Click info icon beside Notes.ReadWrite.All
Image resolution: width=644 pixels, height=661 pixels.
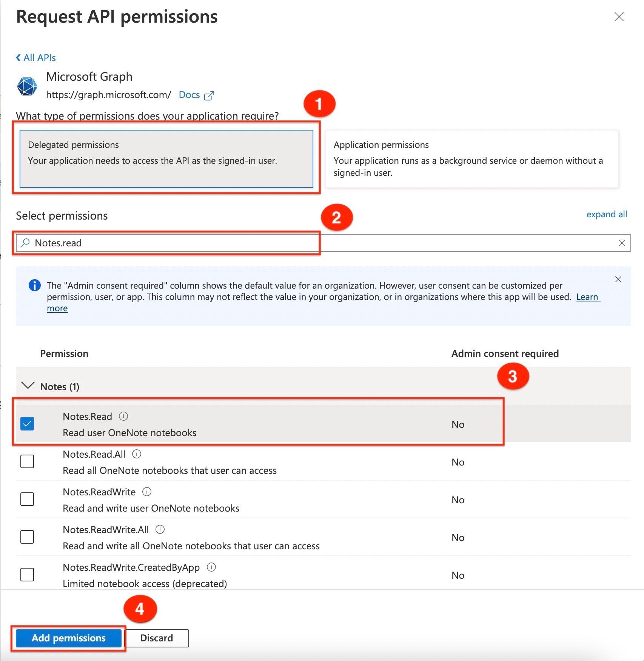[160, 529]
